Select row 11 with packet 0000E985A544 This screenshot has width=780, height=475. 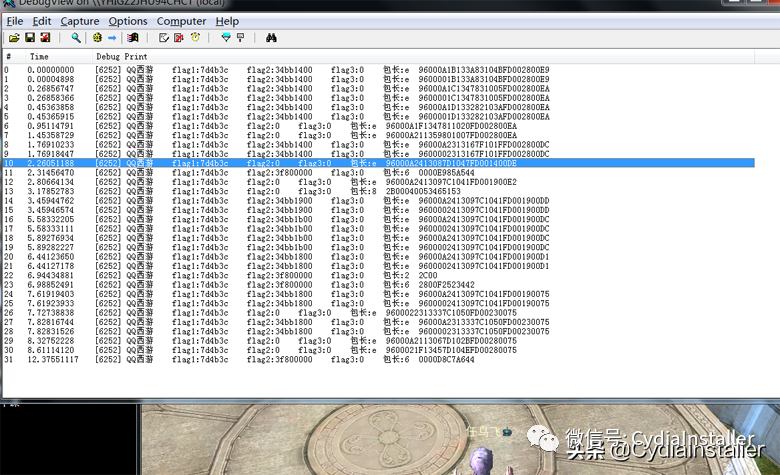tap(379, 173)
